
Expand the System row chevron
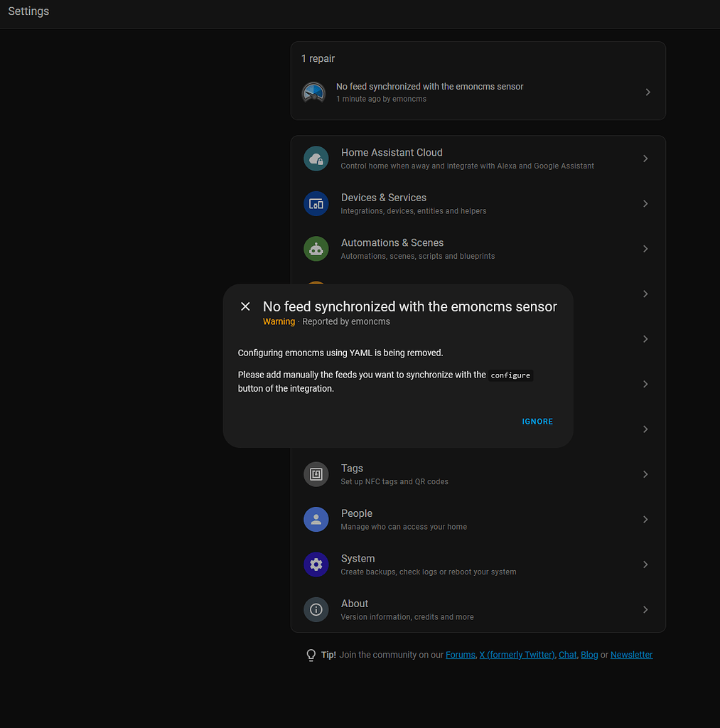645,564
